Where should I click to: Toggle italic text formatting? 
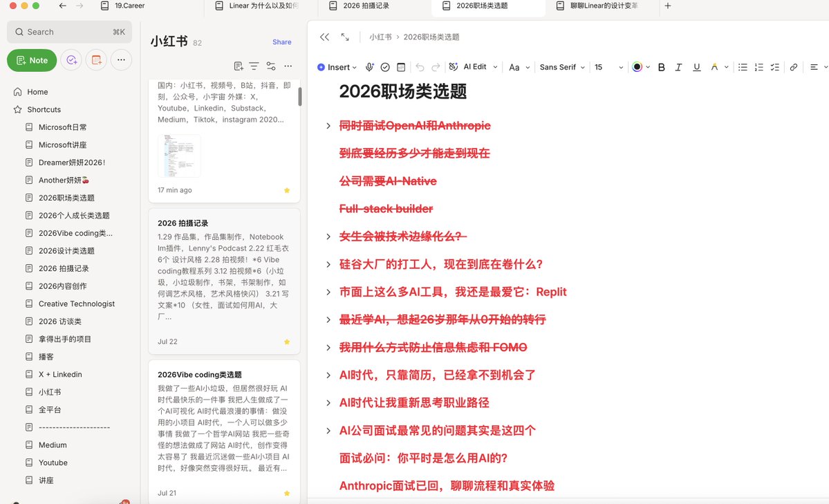tap(678, 67)
